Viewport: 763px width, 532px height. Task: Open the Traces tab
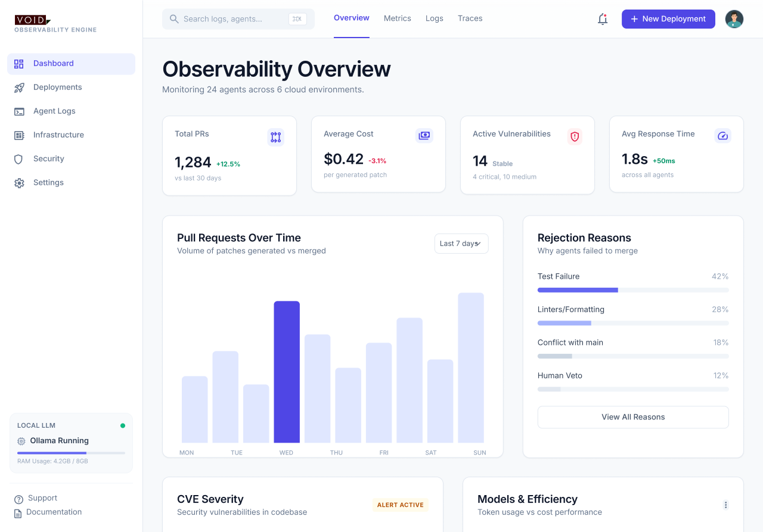[470, 18]
